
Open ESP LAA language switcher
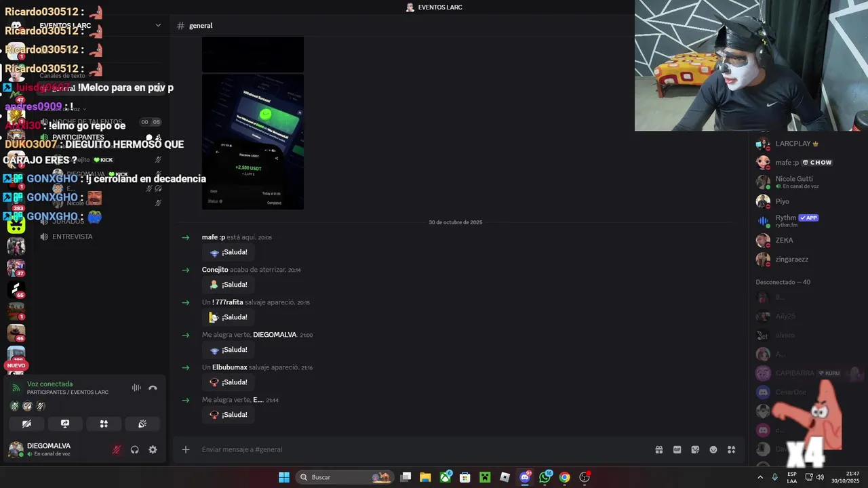click(792, 477)
